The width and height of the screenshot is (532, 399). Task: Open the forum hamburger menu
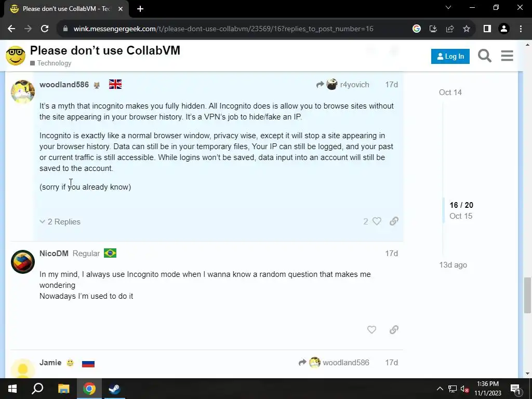(507, 56)
